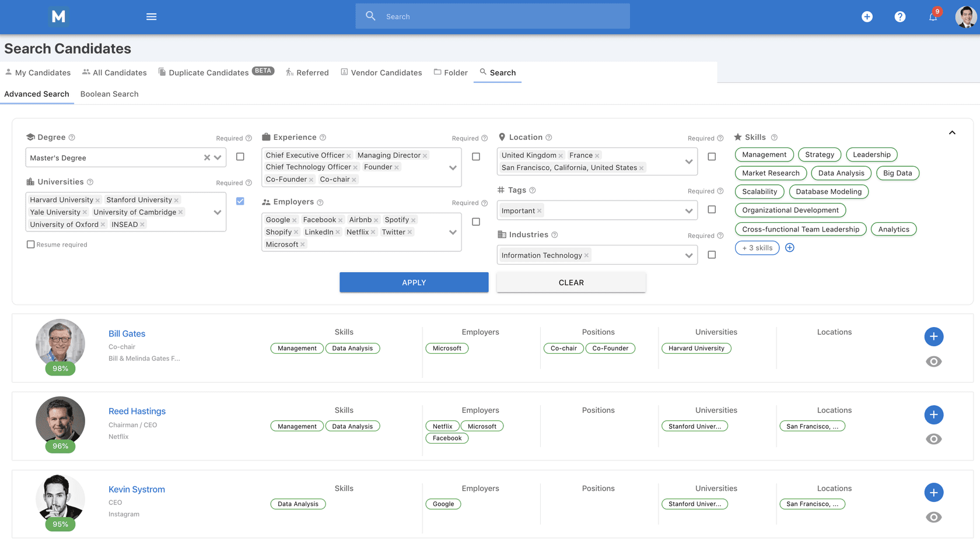Focus the top Search input field
Viewport: 980px width, 541px height.
coord(492,16)
